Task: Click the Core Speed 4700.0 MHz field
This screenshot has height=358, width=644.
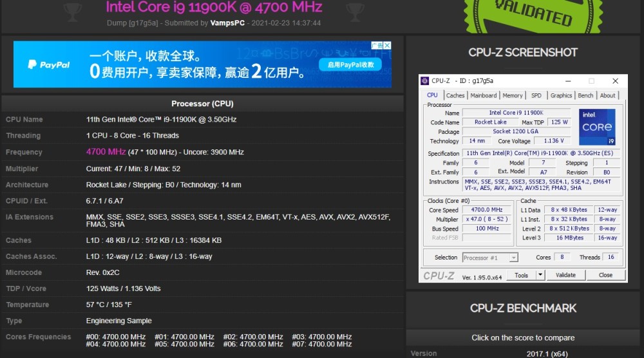Action: click(x=487, y=209)
